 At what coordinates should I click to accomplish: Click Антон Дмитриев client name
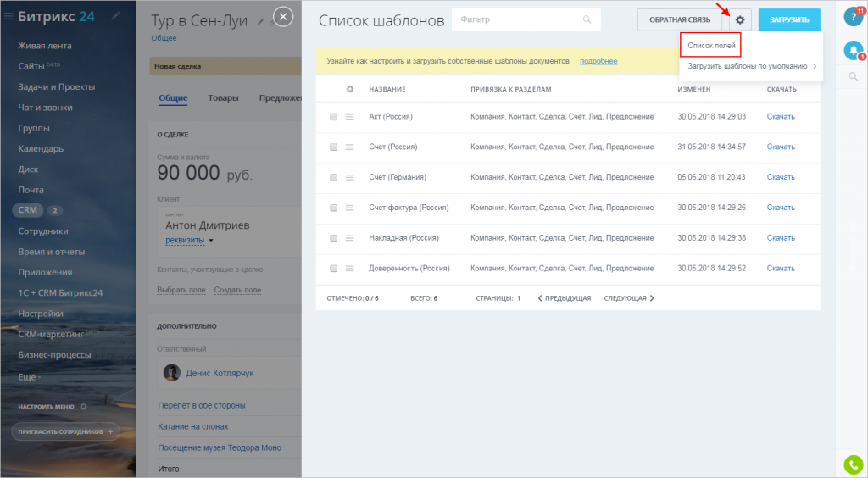[208, 225]
